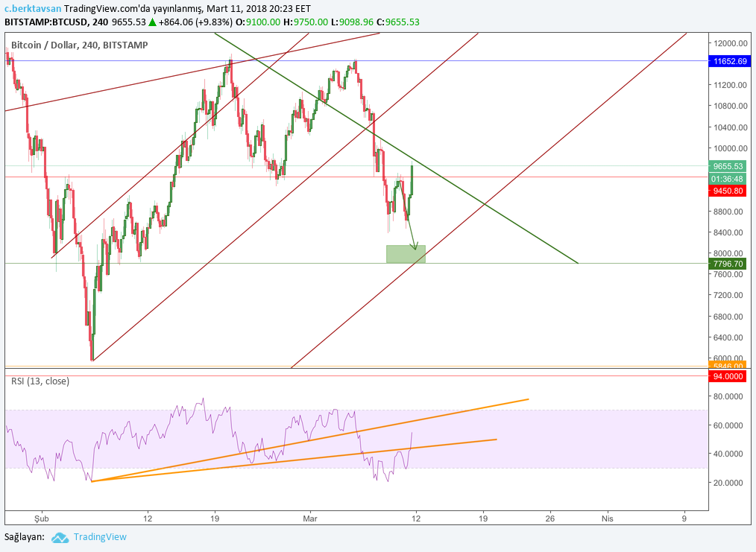Click the Şub date axis label
Screen dimensions: 756x552
tap(42, 518)
